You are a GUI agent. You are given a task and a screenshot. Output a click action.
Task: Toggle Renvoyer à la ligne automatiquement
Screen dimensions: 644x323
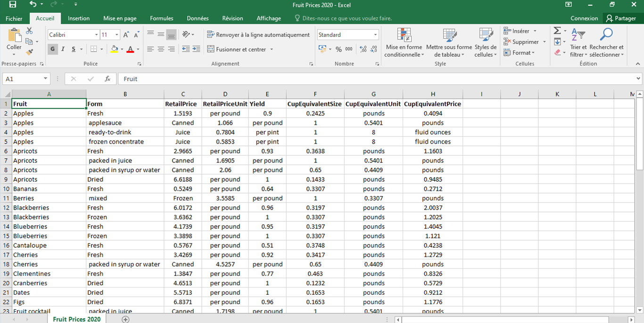[258, 35]
